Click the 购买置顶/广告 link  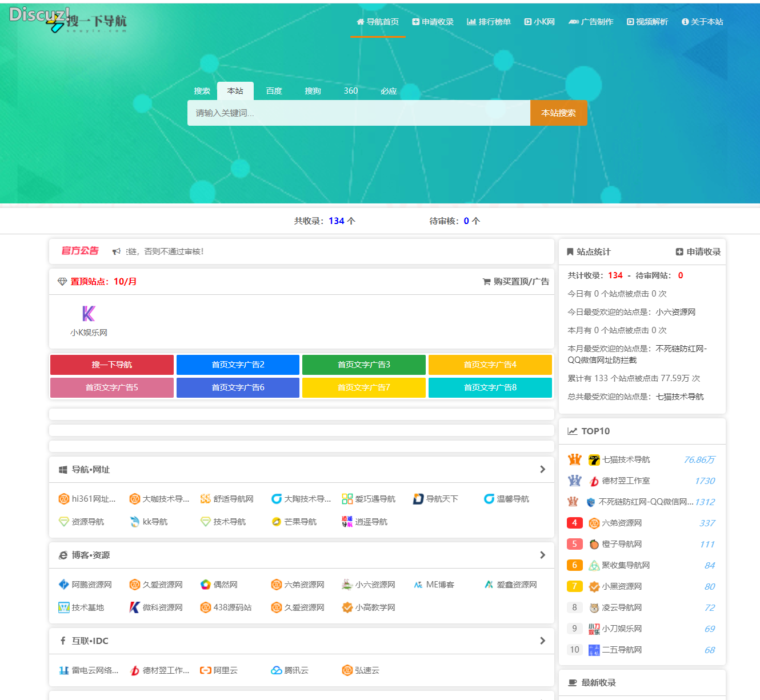[x=516, y=281]
